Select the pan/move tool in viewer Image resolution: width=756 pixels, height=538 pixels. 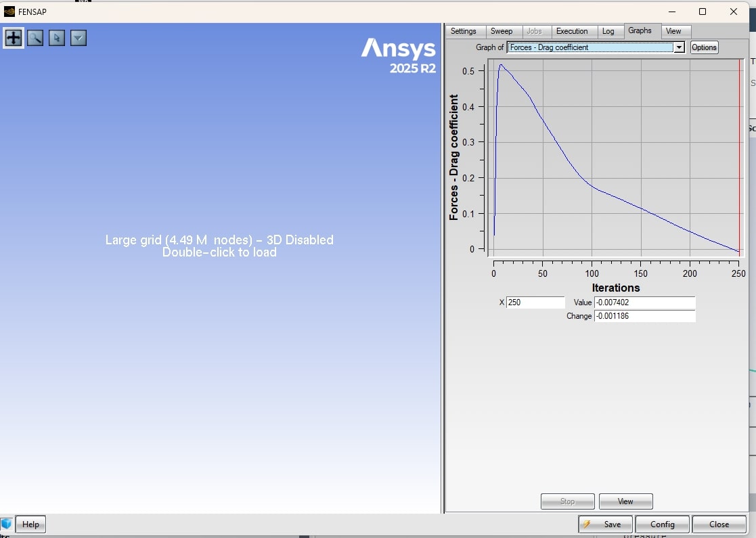14,38
